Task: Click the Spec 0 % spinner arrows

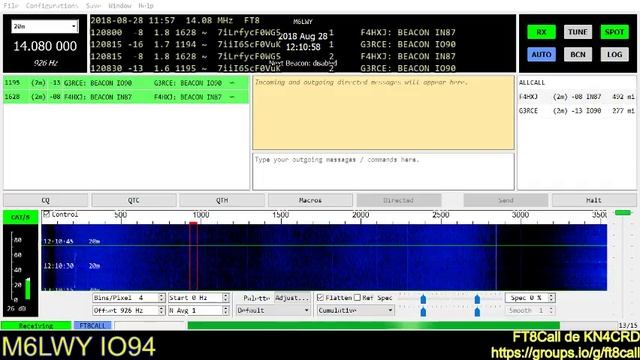Action: click(551, 298)
